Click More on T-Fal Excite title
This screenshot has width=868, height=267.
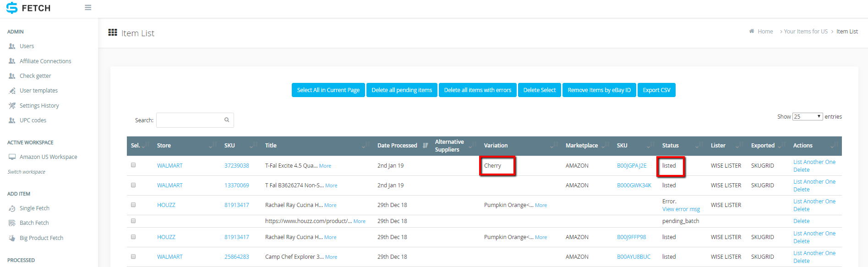(x=325, y=166)
